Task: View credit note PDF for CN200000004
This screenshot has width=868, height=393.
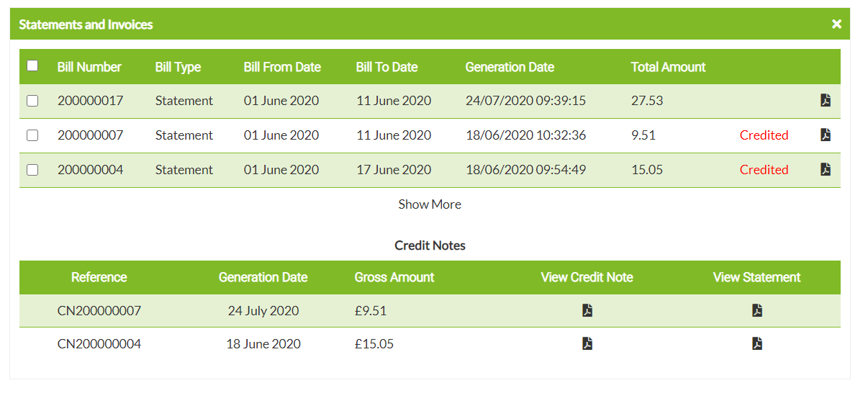Action: [x=587, y=343]
